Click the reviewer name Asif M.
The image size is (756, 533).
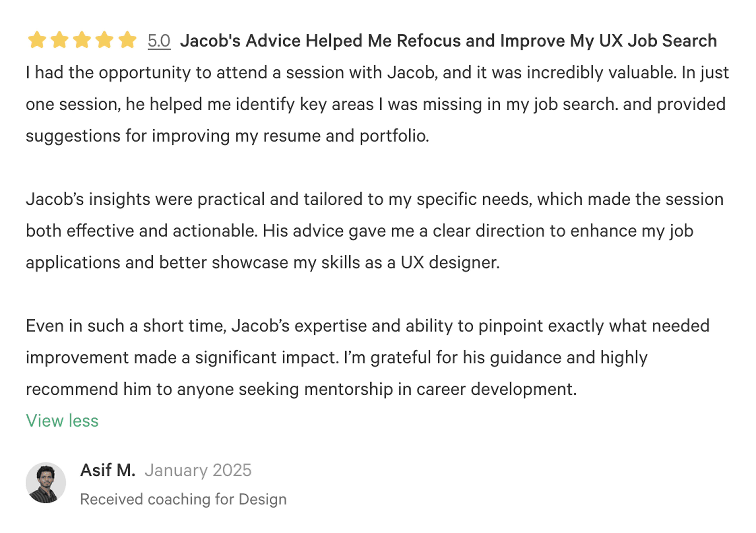(108, 470)
